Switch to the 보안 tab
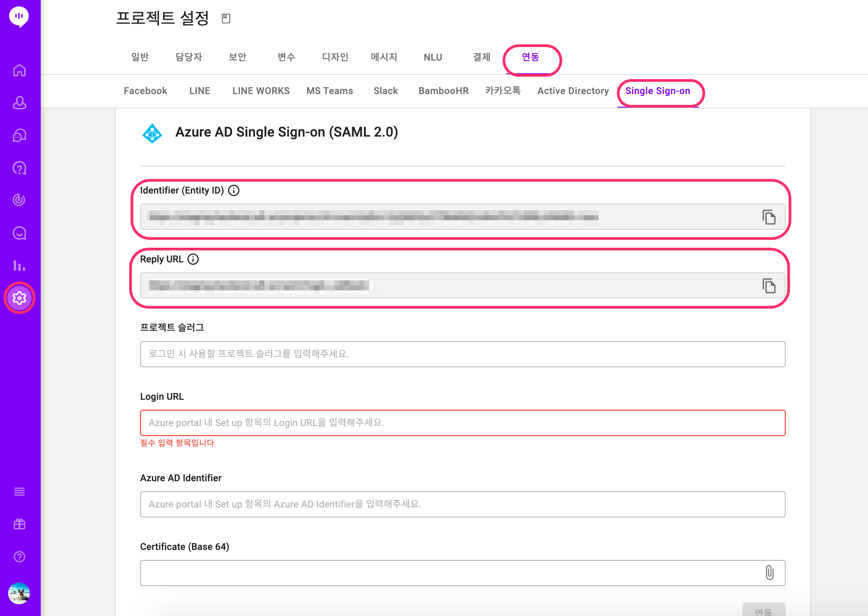 [238, 57]
